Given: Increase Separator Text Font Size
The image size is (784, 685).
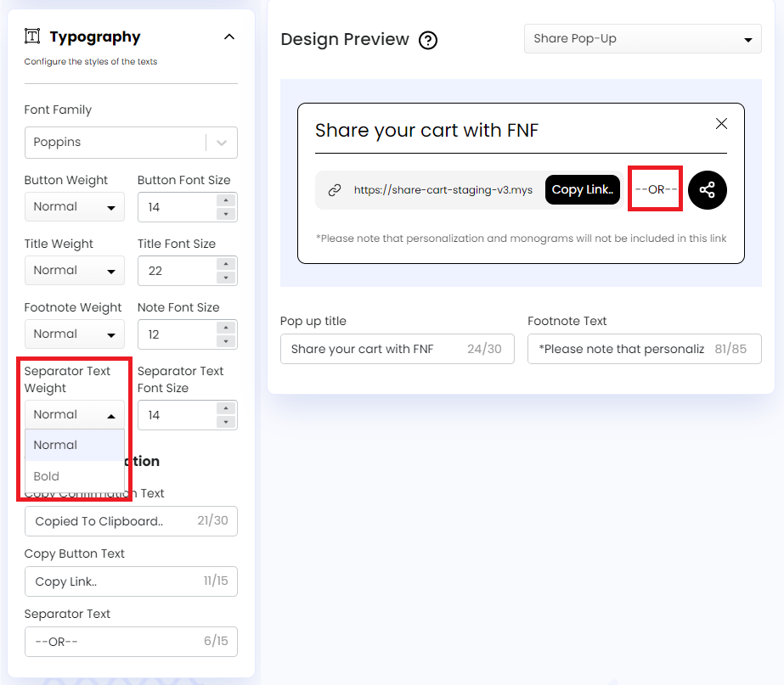Looking at the screenshot, I should (226, 409).
